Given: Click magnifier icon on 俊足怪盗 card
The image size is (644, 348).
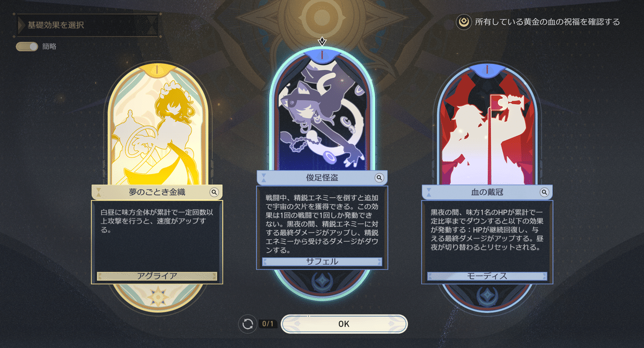Looking at the screenshot, I should [379, 178].
